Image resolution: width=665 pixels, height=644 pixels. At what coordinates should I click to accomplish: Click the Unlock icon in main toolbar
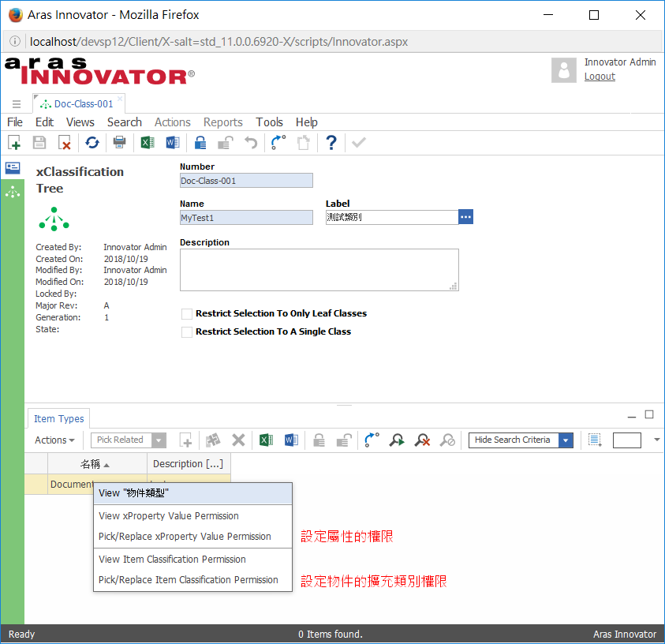coord(225,143)
